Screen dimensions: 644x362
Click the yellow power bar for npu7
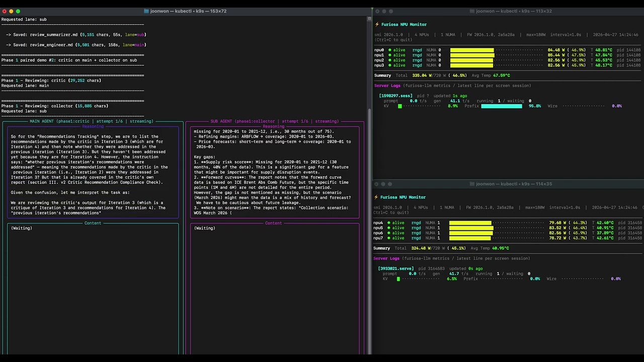(x=469, y=238)
